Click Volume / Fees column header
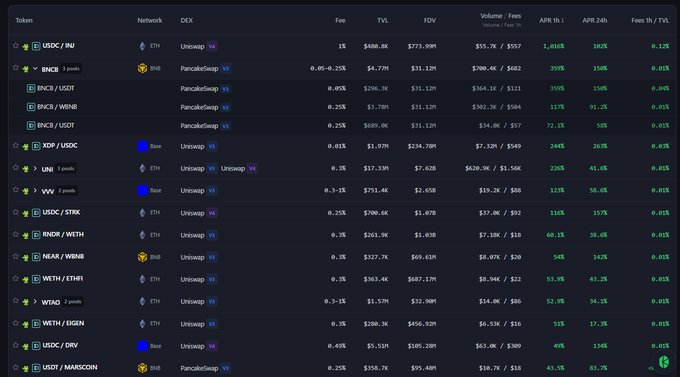Viewport: 680px width, 377px height. tap(500, 16)
